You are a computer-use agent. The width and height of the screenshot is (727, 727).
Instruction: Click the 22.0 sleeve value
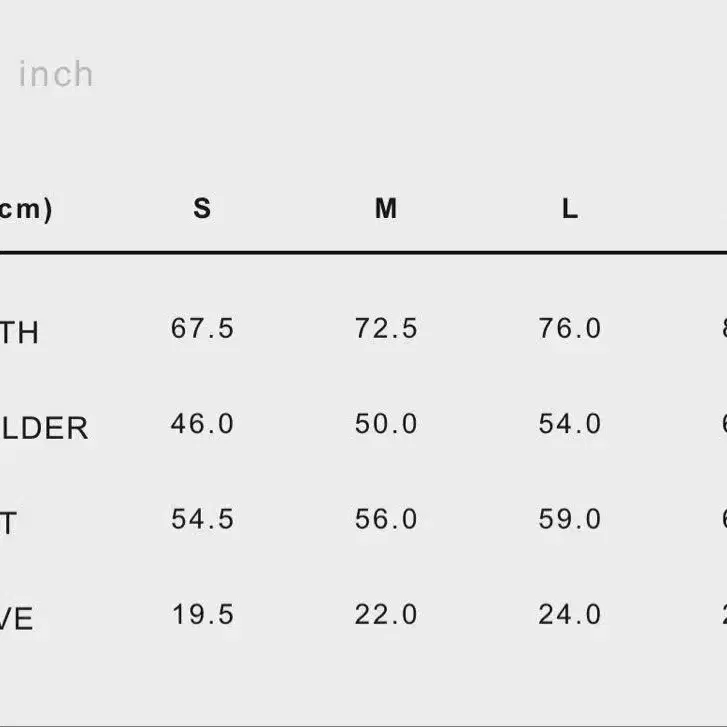[x=386, y=614]
